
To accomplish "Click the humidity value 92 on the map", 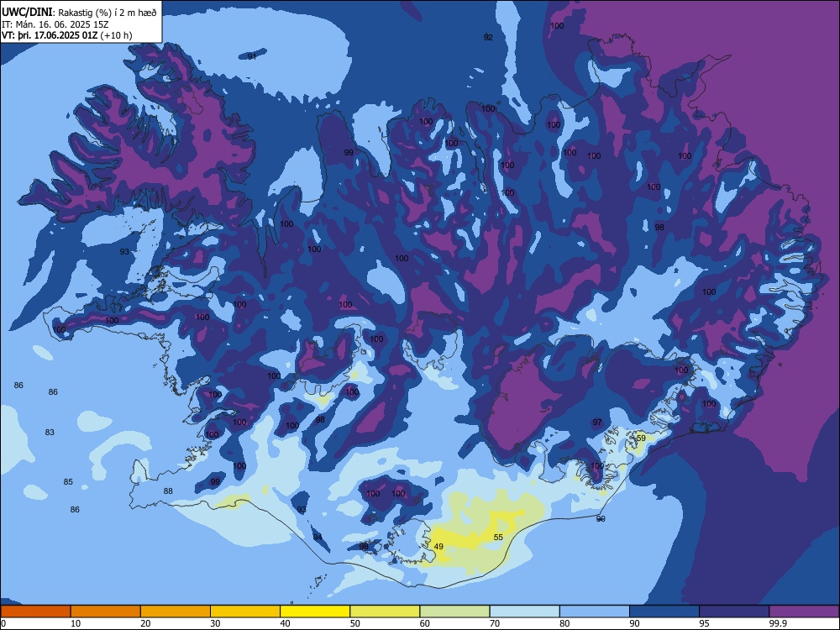I will pos(488,37).
